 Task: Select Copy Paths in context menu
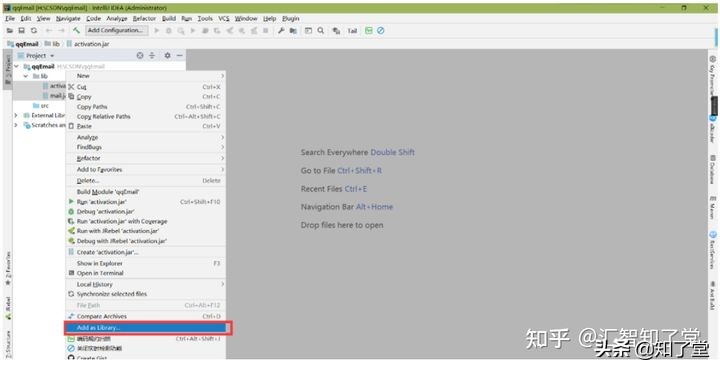click(146, 107)
